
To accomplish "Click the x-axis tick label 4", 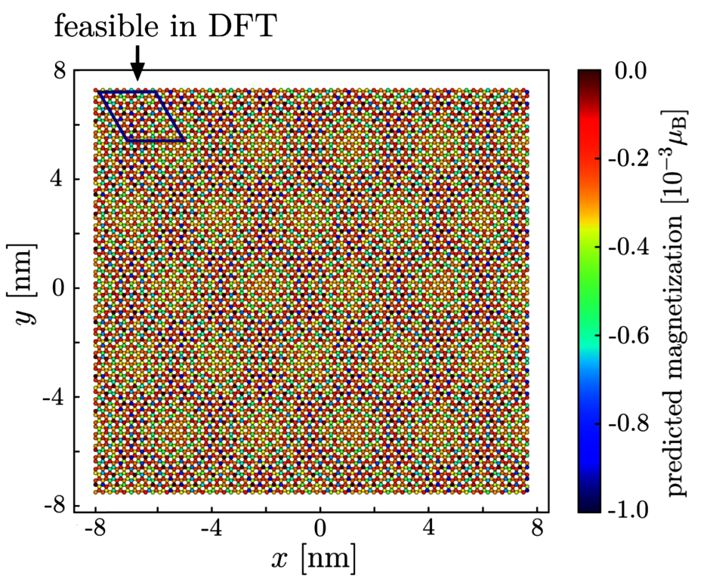I will coord(428,528).
